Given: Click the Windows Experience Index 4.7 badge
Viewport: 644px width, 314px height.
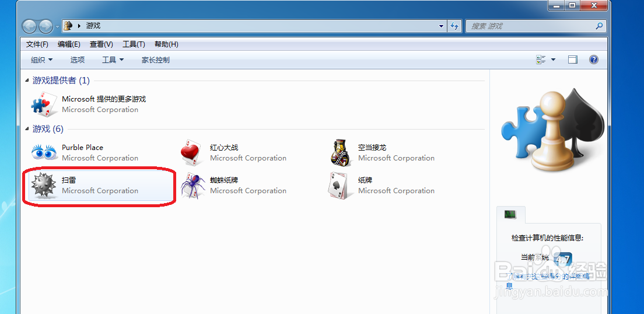Looking at the screenshot, I should pos(563,259).
